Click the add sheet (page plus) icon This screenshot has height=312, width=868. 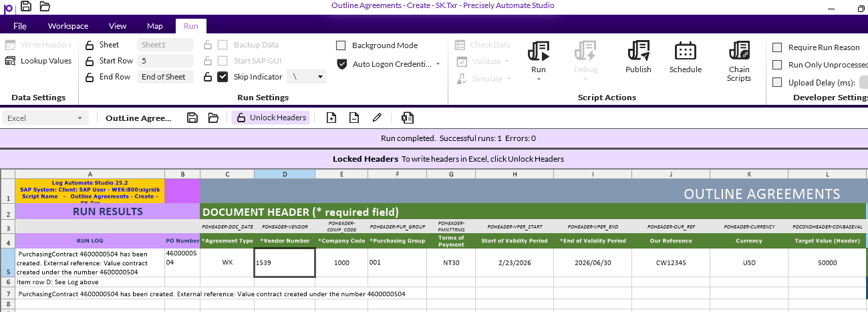tap(331, 118)
